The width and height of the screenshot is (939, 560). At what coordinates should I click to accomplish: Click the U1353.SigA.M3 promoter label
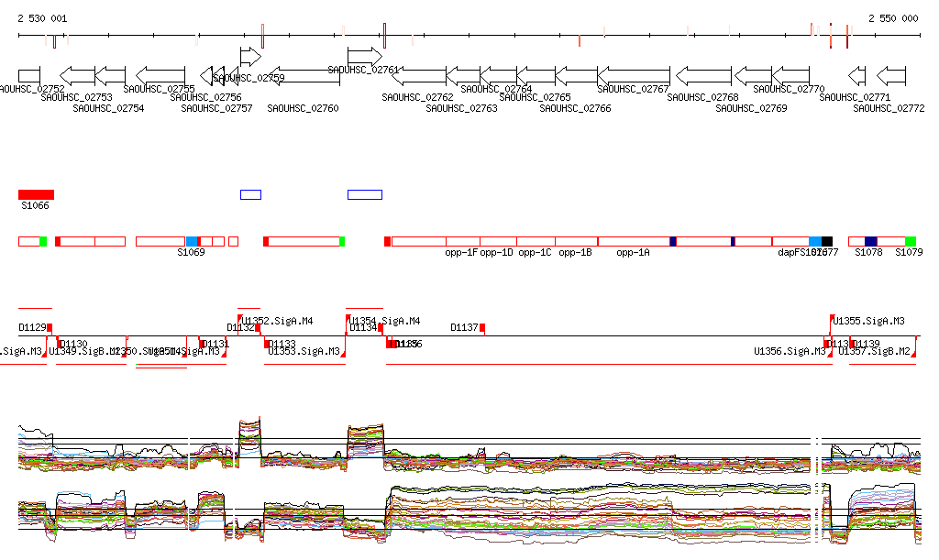[304, 351]
